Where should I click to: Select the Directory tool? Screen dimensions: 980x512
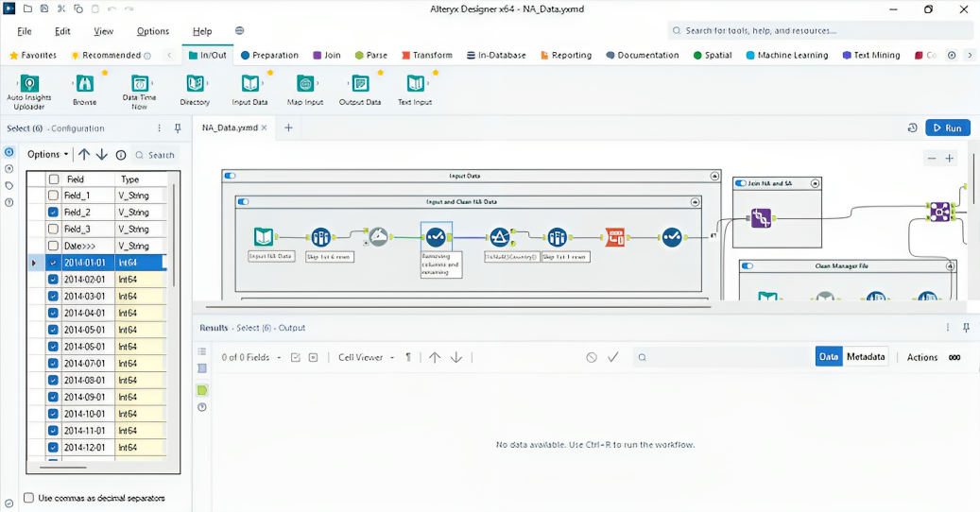(195, 90)
